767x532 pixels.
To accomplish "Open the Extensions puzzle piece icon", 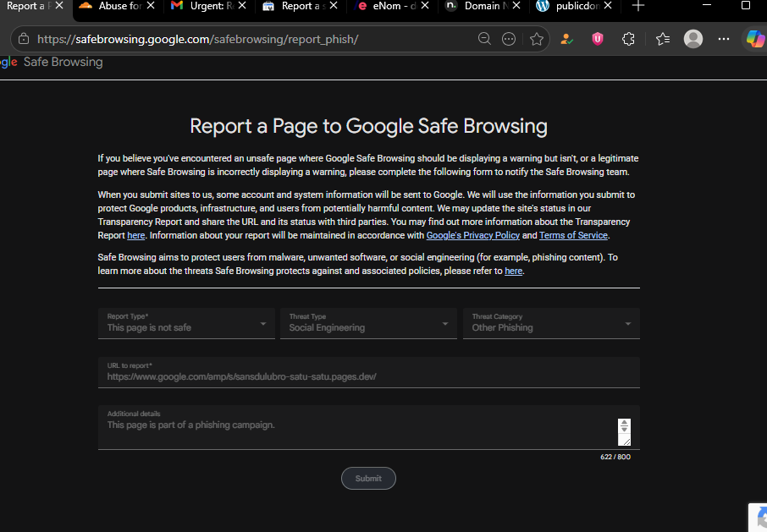I will tap(628, 39).
